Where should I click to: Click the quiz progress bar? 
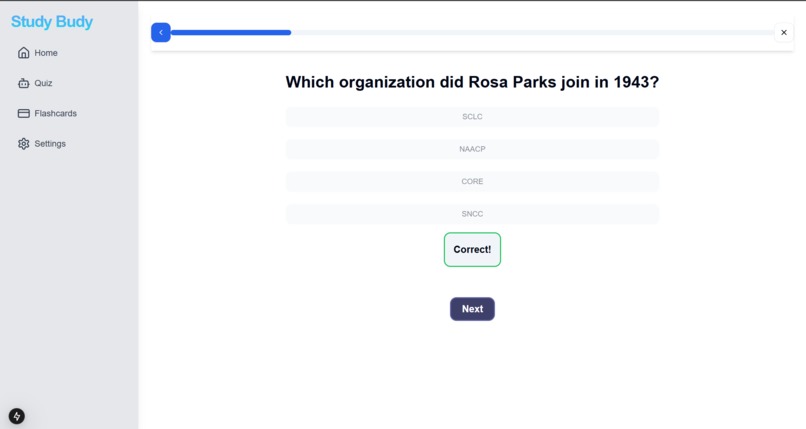472,32
